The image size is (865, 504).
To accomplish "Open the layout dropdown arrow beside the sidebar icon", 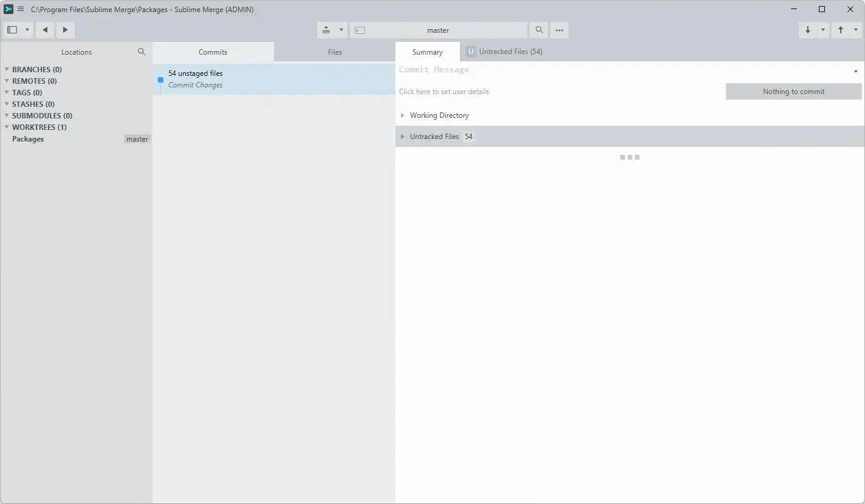I will click(27, 30).
